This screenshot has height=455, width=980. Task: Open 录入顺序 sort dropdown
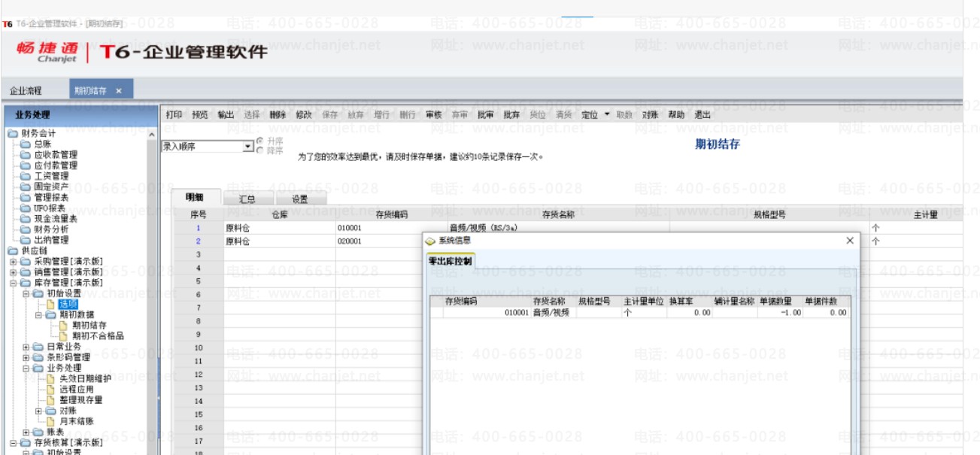[x=249, y=147]
